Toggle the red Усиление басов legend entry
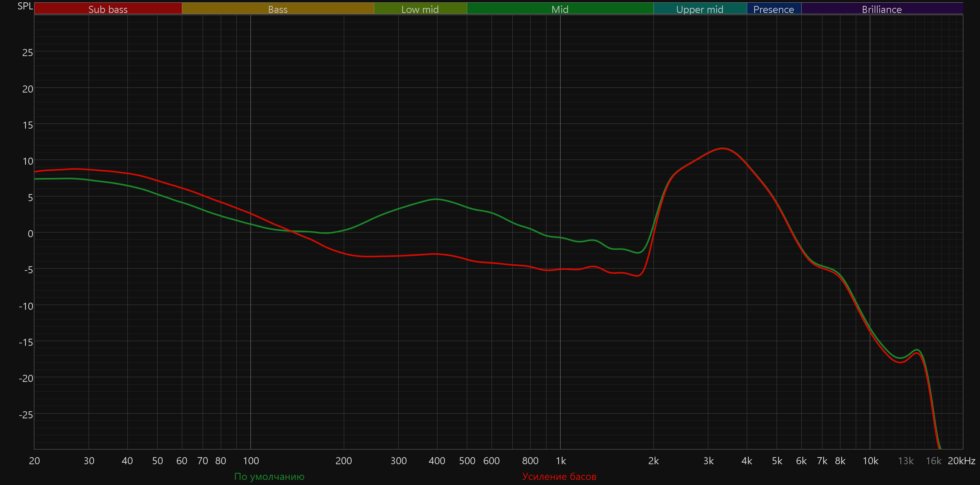 point(559,476)
